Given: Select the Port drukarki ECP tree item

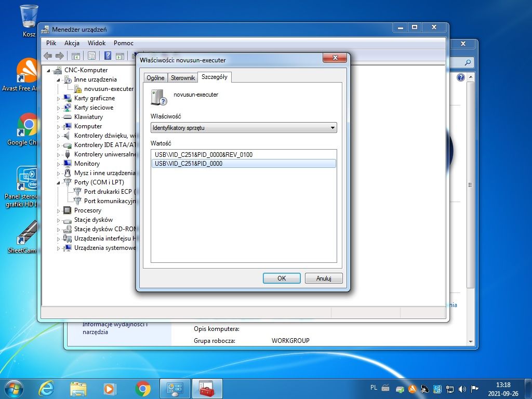Looking at the screenshot, I should (109, 192).
